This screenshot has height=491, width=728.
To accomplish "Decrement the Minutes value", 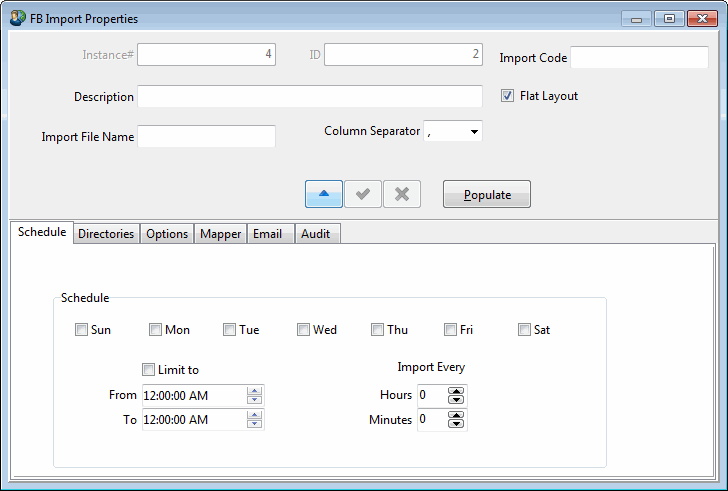I will coord(456,424).
